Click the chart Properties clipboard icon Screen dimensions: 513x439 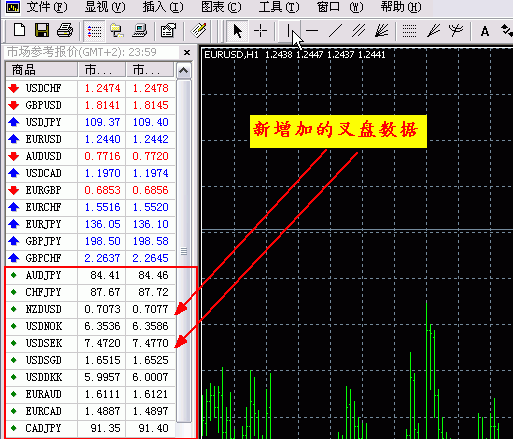(x=168, y=31)
